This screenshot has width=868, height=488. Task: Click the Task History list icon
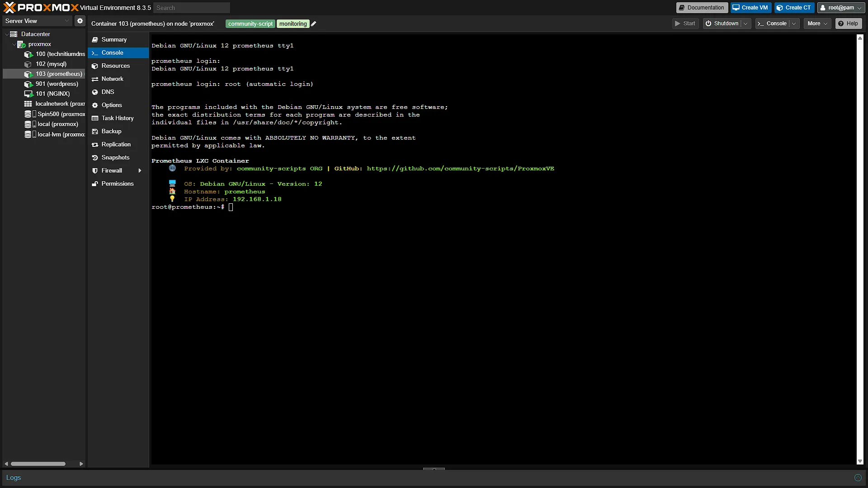click(95, 118)
